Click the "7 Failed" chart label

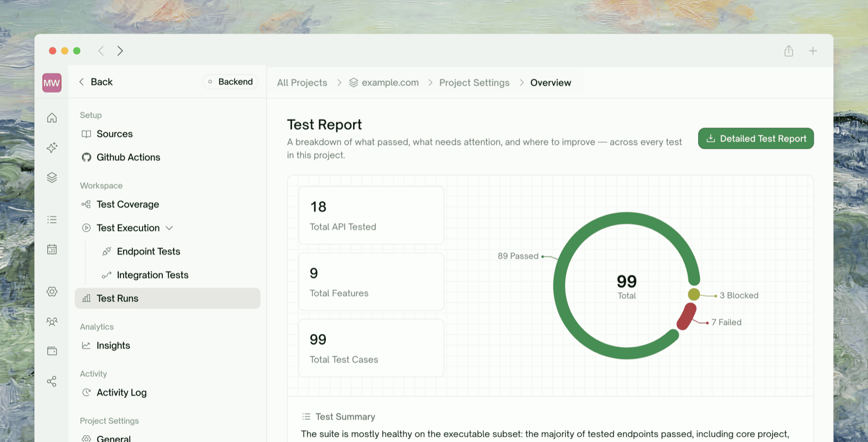tap(726, 322)
